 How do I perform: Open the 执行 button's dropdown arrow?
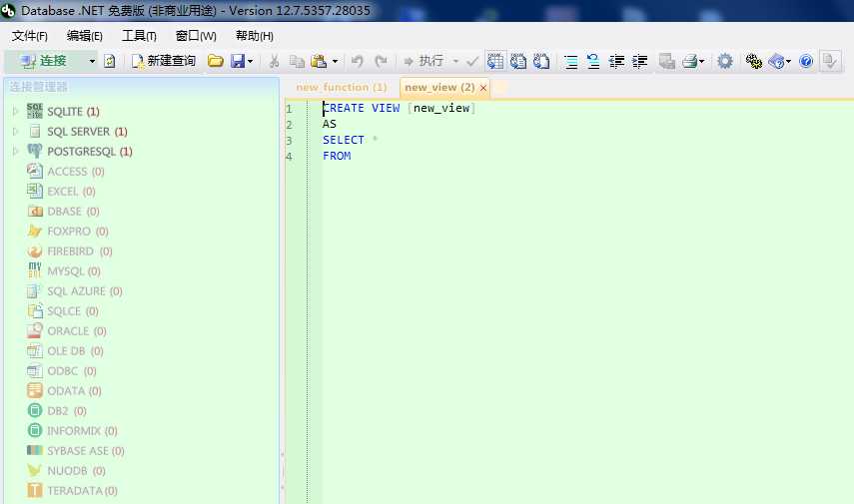click(x=455, y=61)
